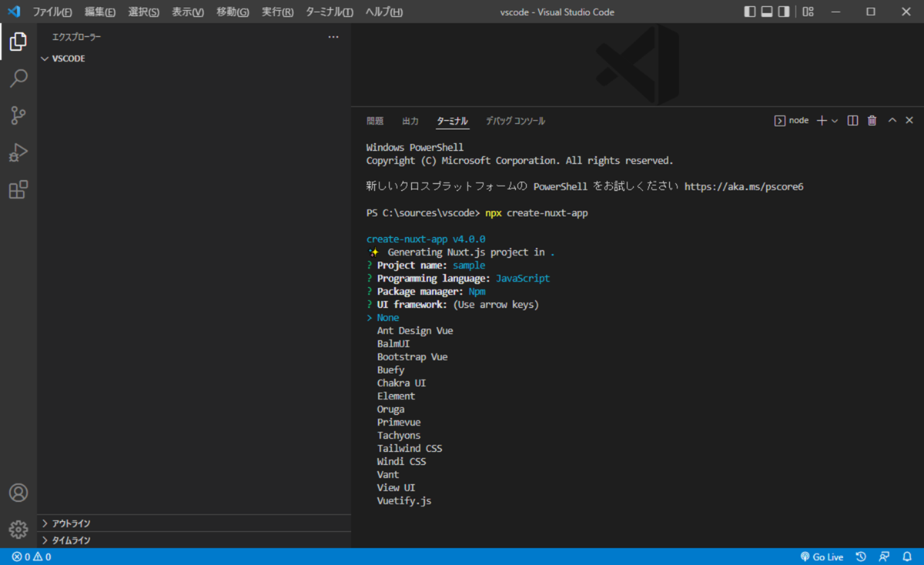The height and width of the screenshot is (565, 924).
Task: Open the 選択(S) menu
Action: pyautogui.click(x=144, y=12)
